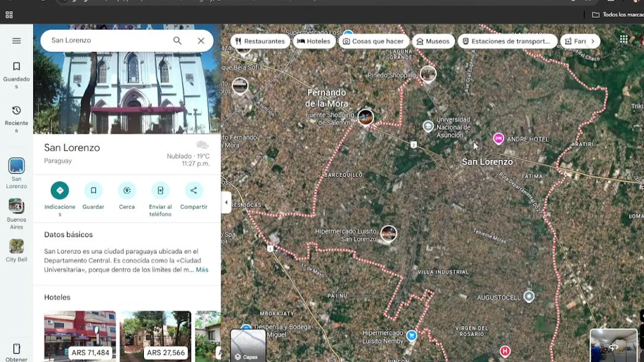
Task: Click the San Lorenzo place title
Action: 72,148
